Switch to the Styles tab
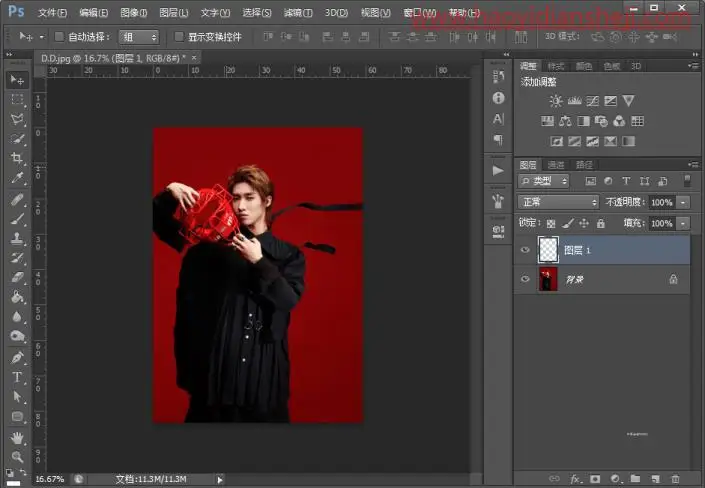Screen dimensions: 705x488 556,67
